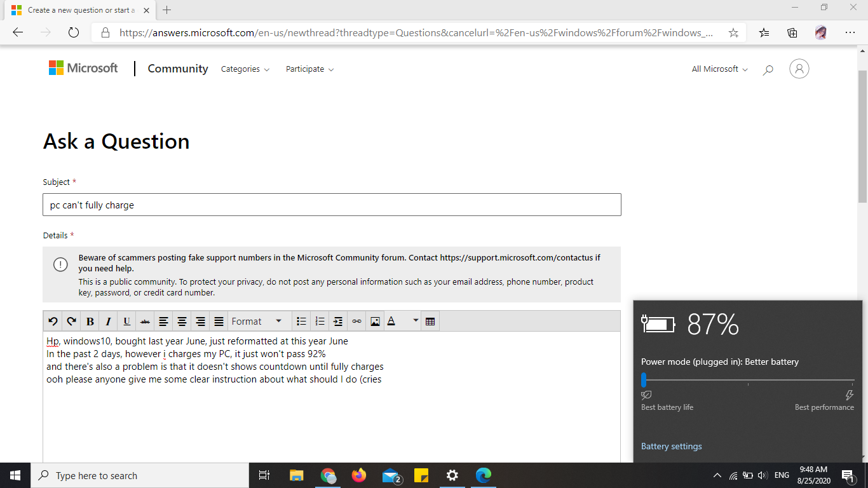The image size is (868, 488).
Task: Insert a bulleted list
Action: click(302, 322)
